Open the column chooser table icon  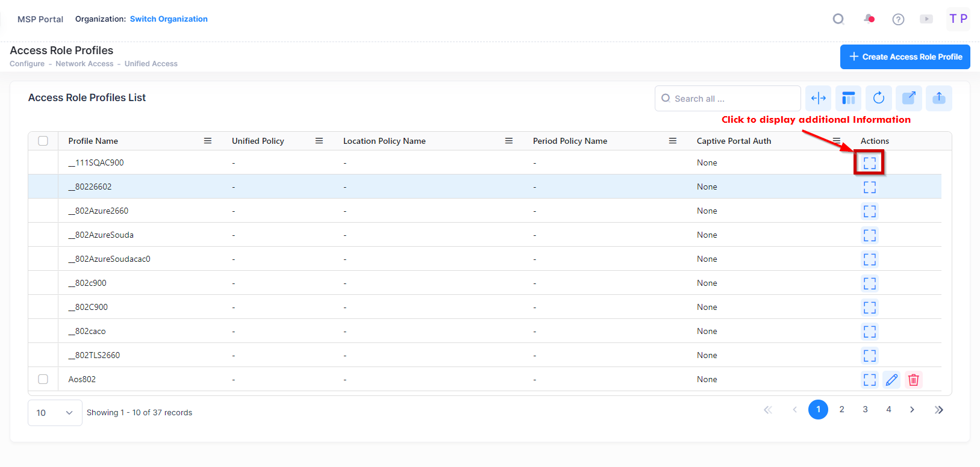coord(848,98)
